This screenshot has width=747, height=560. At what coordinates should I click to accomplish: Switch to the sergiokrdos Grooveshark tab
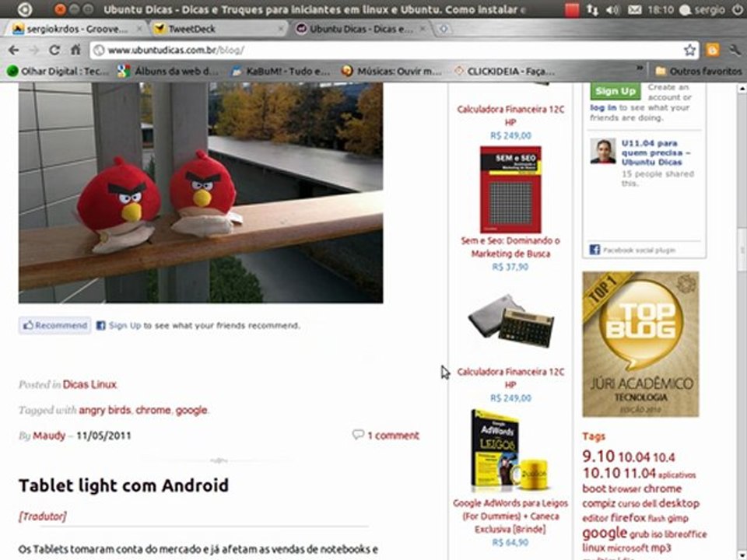76,29
